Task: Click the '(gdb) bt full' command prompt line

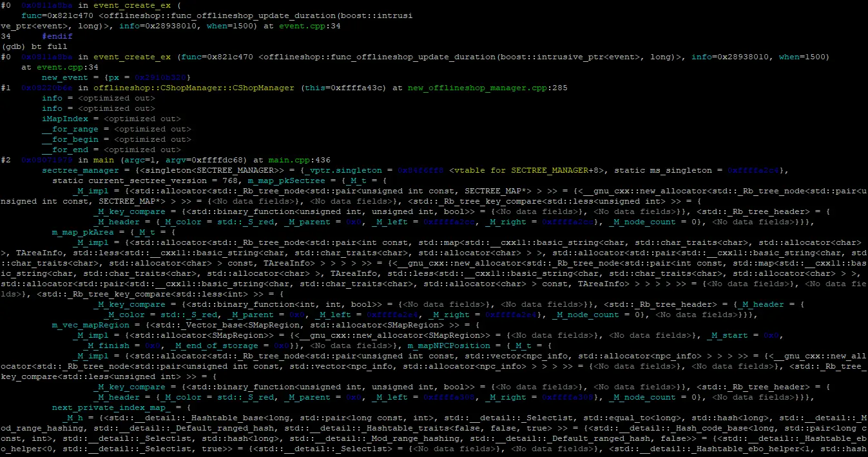Action: [x=34, y=46]
